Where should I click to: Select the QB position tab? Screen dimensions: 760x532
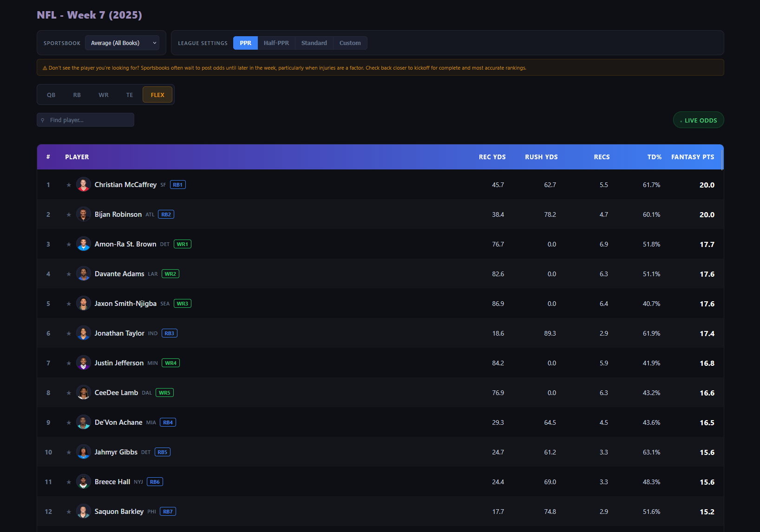click(x=51, y=94)
